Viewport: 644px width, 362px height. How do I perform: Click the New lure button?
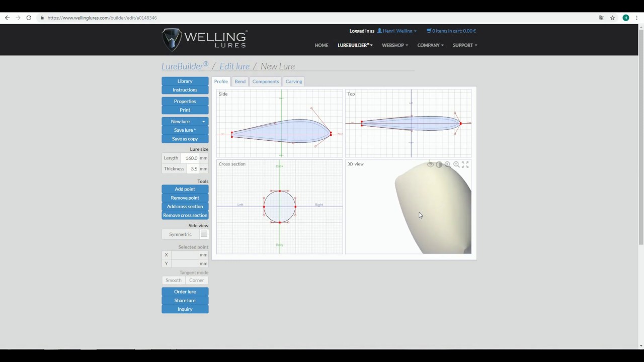point(181,121)
